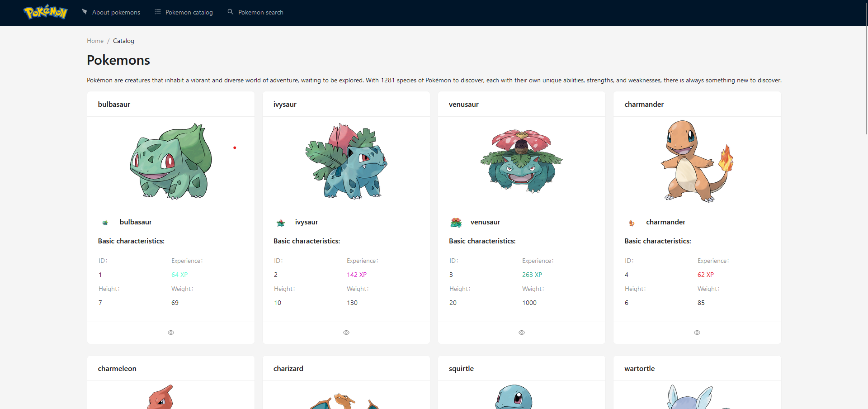This screenshot has width=868, height=409.
Task: Open the About pokemons menu item
Action: pyautogui.click(x=116, y=12)
